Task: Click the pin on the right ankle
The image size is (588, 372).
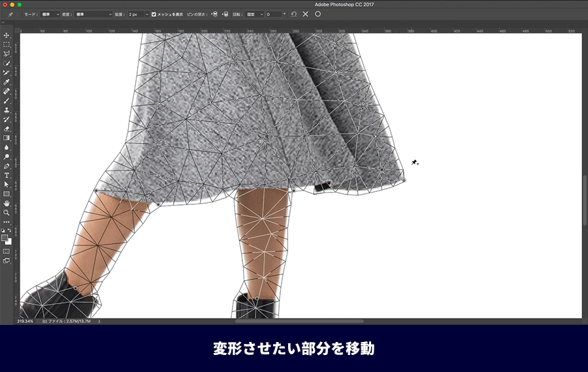Action: click(x=257, y=298)
